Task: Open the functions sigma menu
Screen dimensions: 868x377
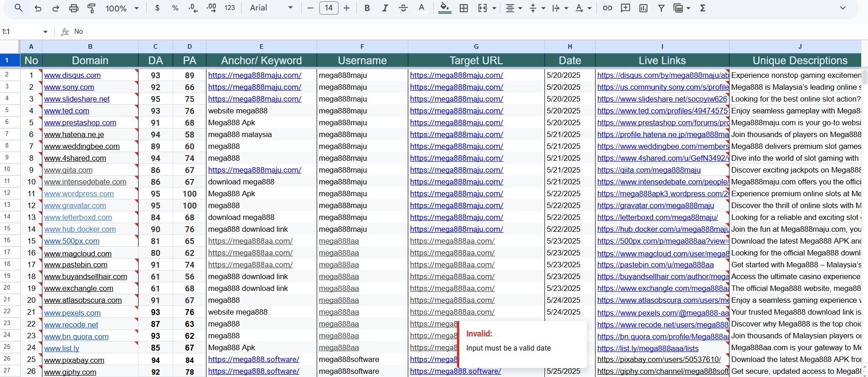Action: coord(703,8)
